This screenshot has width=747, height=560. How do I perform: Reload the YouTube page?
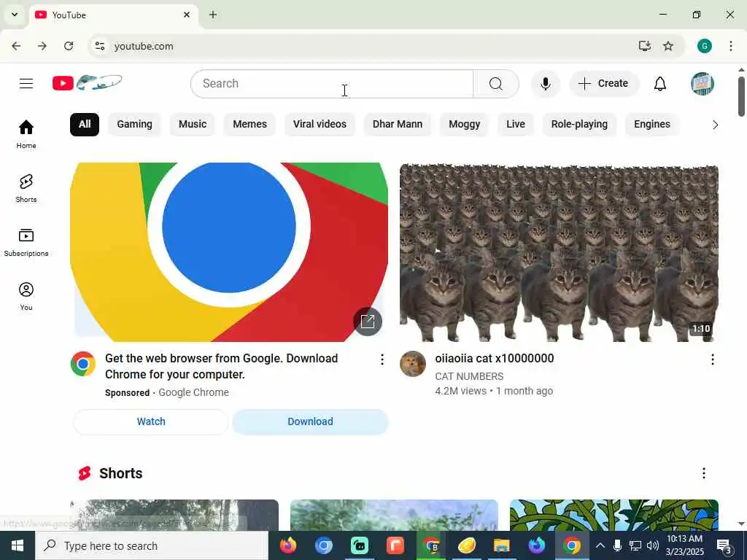click(x=69, y=46)
